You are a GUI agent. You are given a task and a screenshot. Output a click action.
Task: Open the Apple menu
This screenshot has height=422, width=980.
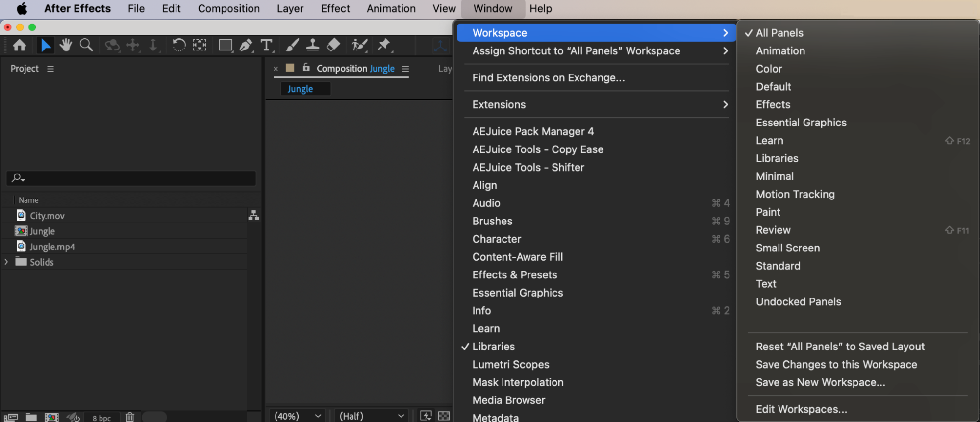tap(22, 9)
